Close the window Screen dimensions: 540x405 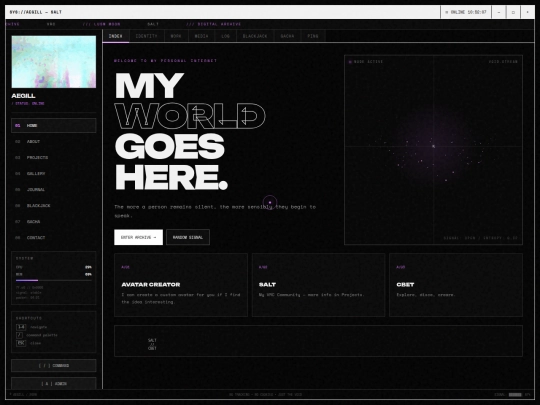(x=527, y=12)
